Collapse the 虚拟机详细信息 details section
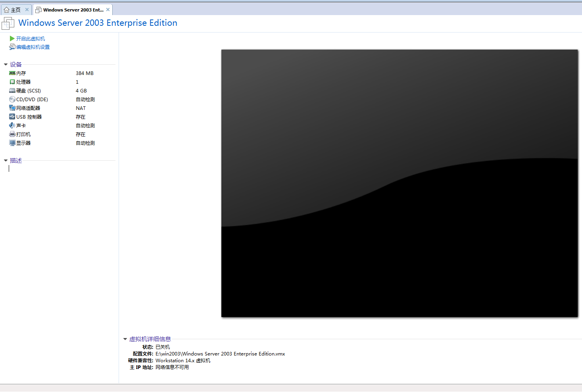This screenshot has width=582, height=392. [x=125, y=339]
